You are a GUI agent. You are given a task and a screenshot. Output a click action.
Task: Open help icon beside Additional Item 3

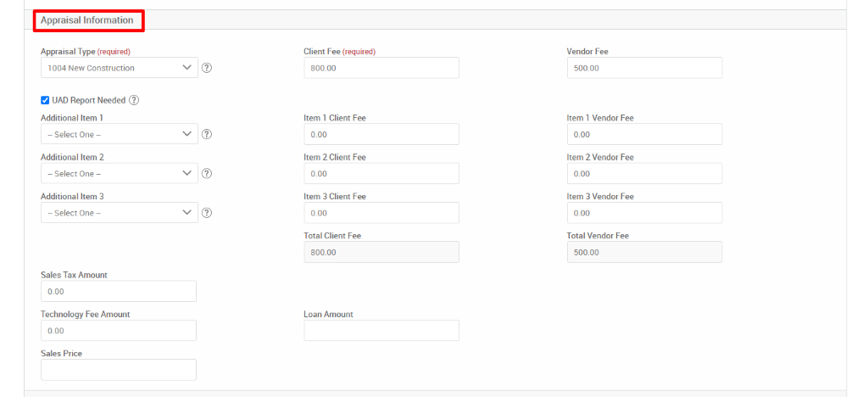207,213
